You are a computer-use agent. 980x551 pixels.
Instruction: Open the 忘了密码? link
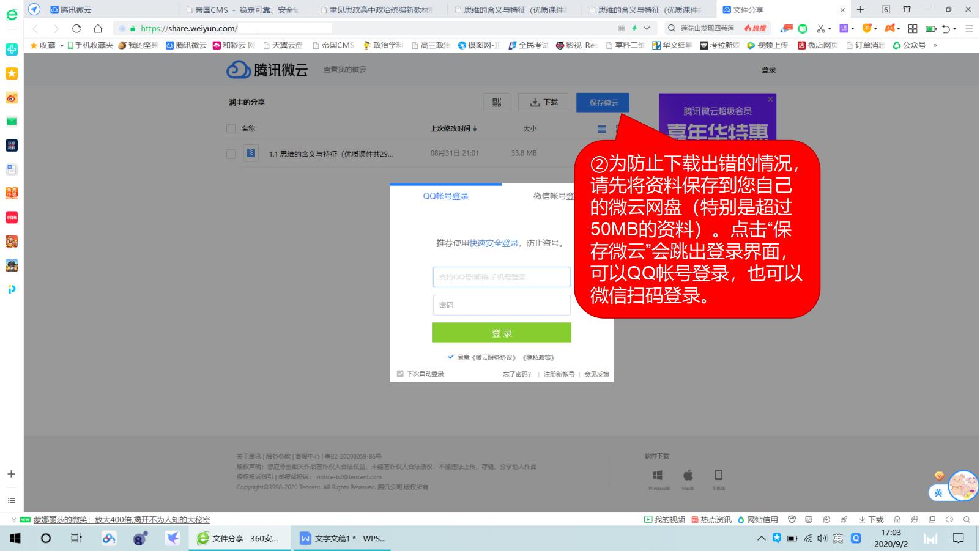(517, 374)
